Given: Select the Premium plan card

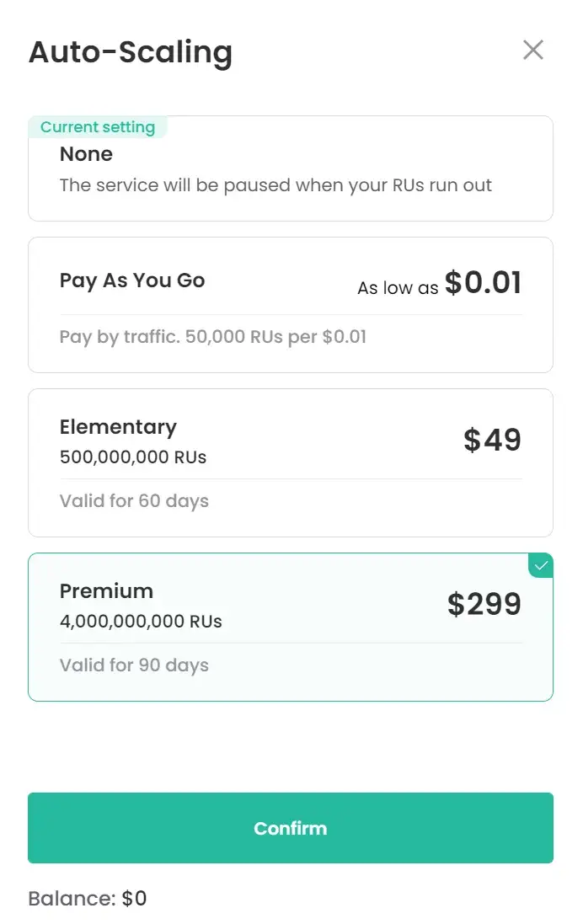Looking at the screenshot, I should pos(290,627).
